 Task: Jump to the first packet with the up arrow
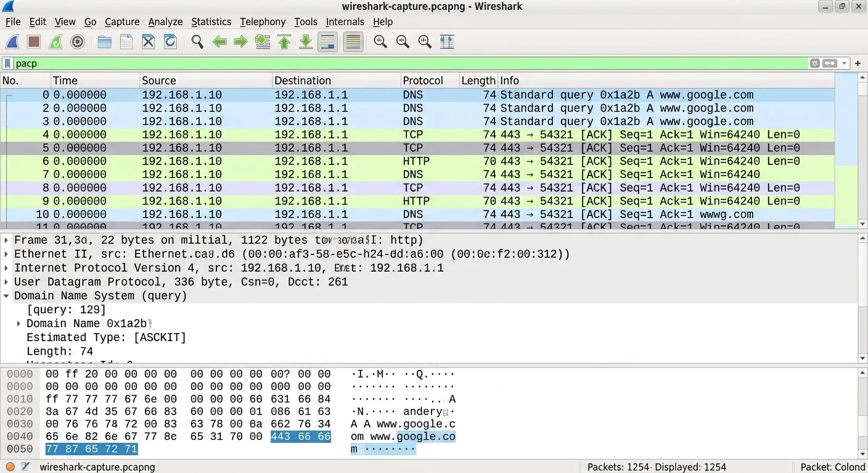point(284,42)
